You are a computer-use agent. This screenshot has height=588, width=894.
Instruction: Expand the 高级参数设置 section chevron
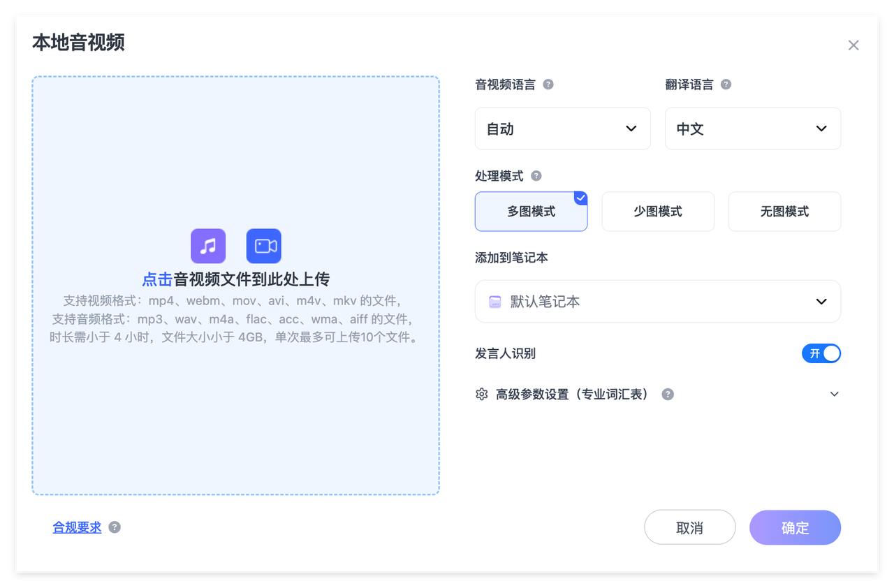pyautogui.click(x=834, y=395)
